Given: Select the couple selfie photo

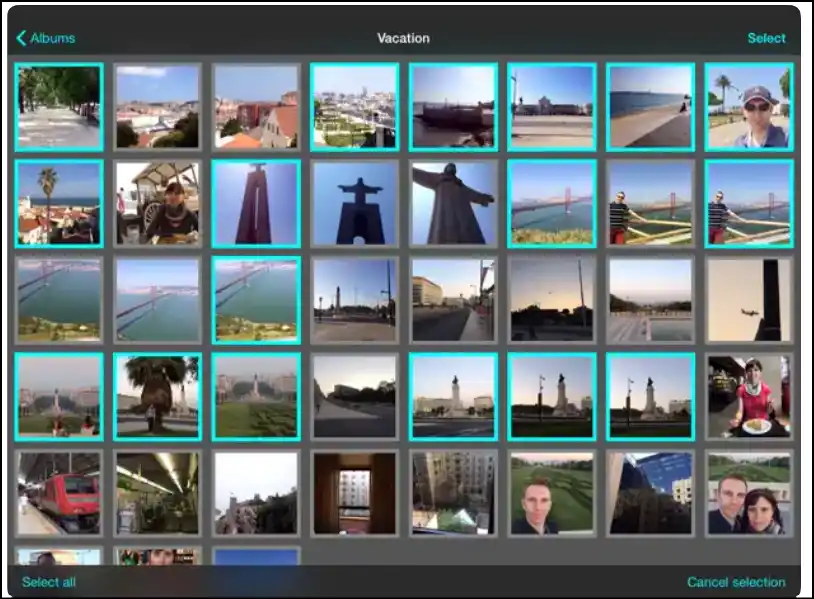Looking at the screenshot, I should 749,494.
